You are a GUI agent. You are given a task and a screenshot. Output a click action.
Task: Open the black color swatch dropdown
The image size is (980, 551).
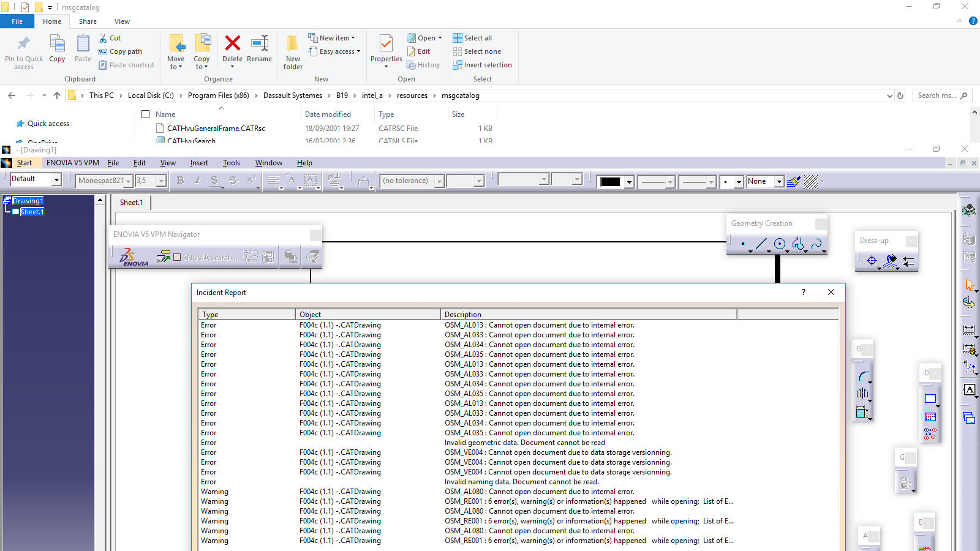pos(628,182)
